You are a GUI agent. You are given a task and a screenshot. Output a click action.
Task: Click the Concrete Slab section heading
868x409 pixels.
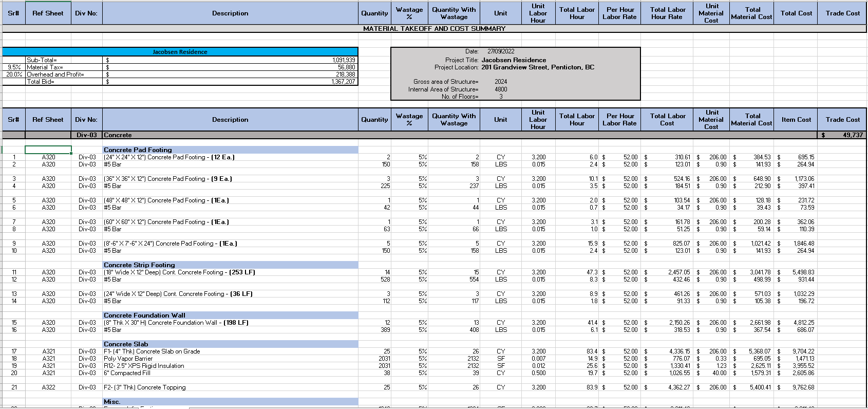click(230, 344)
